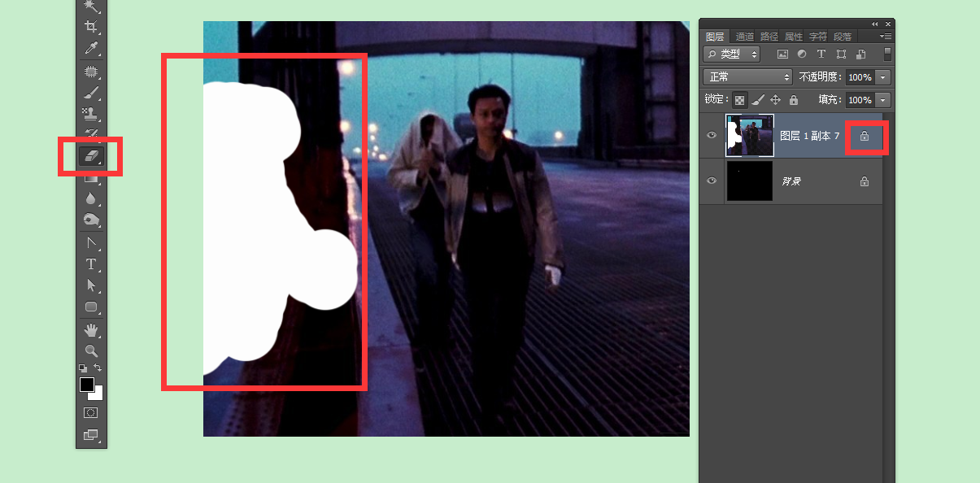Viewport: 980px width, 483px height.
Task: Open the 不透明度 slider dropdown arrow
Action: (883, 77)
